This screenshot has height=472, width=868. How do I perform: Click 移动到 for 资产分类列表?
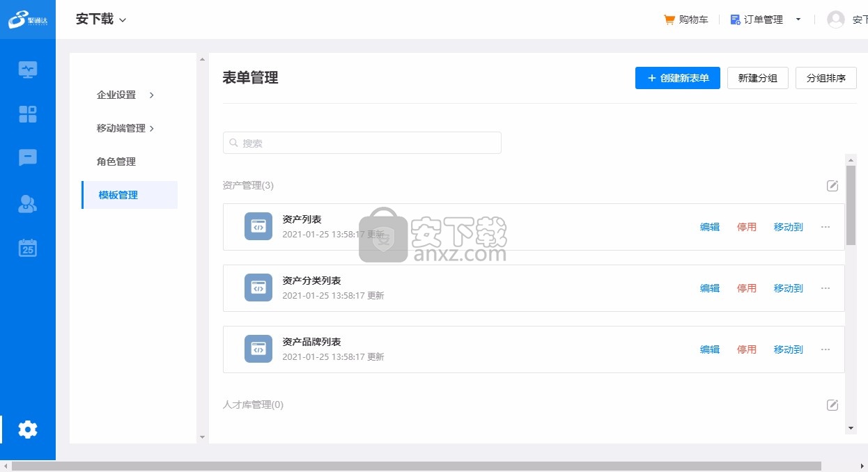[789, 288]
